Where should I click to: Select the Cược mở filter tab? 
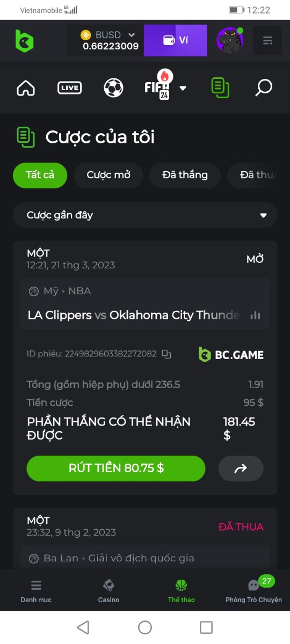(108, 175)
